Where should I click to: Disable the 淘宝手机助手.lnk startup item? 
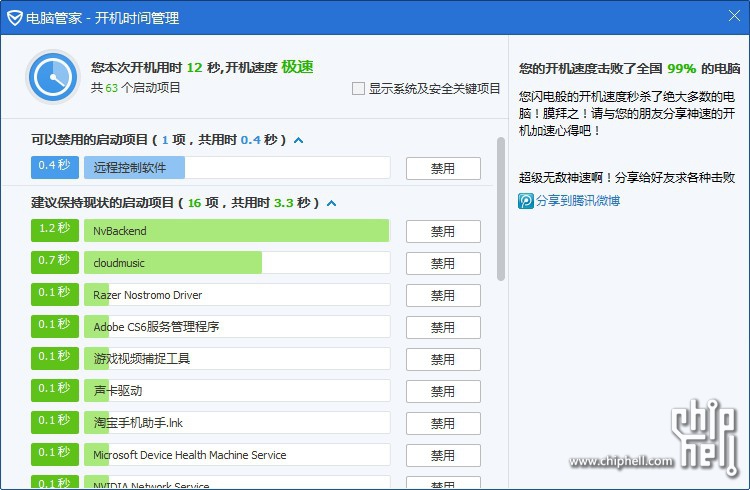click(x=443, y=424)
